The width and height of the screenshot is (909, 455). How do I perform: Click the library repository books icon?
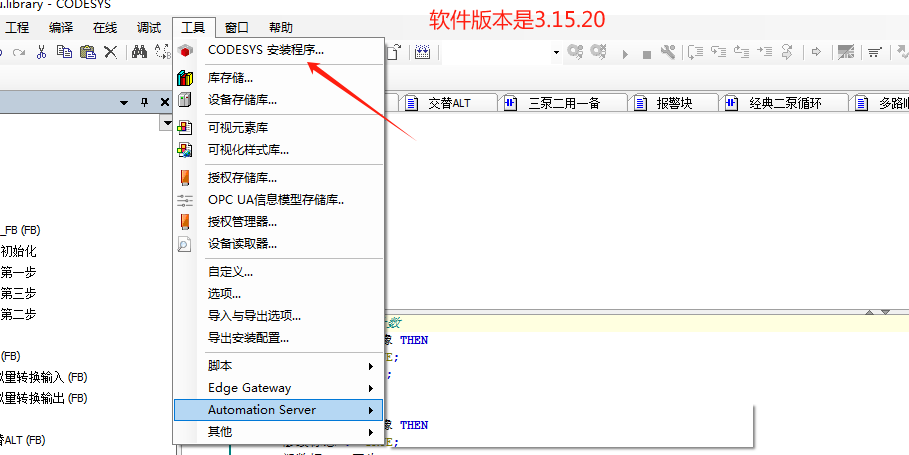click(184, 78)
